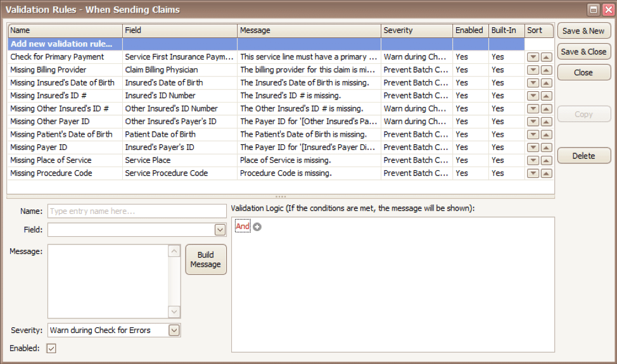The image size is (617, 364).
Task: Sort by the Severity column header
Action: point(417,30)
